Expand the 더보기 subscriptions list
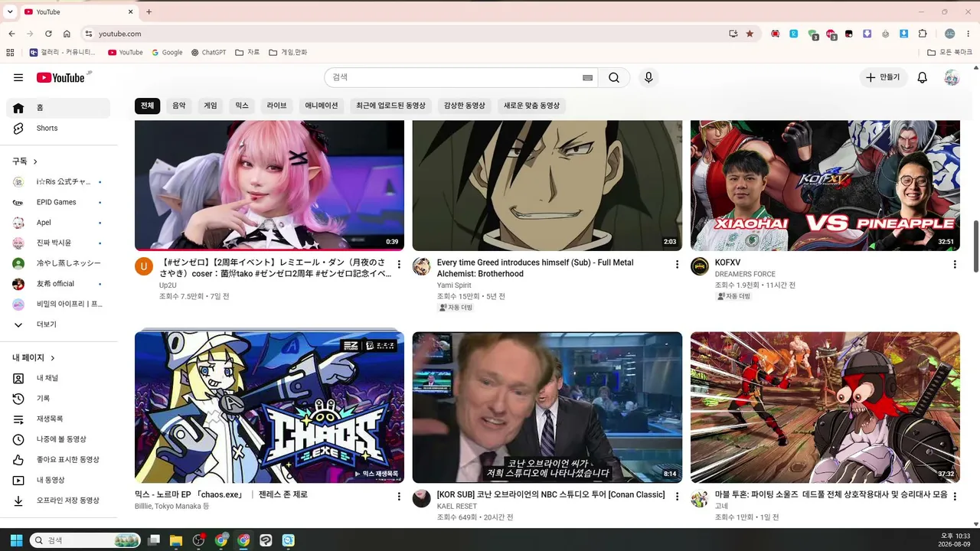Screen dimensions: 980x551 tap(58, 324)
